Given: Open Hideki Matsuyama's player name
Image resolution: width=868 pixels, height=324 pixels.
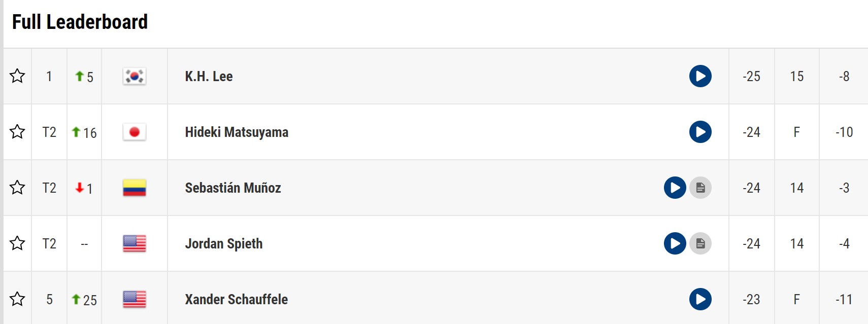Looking at the screenshot, I should (237, 132).
